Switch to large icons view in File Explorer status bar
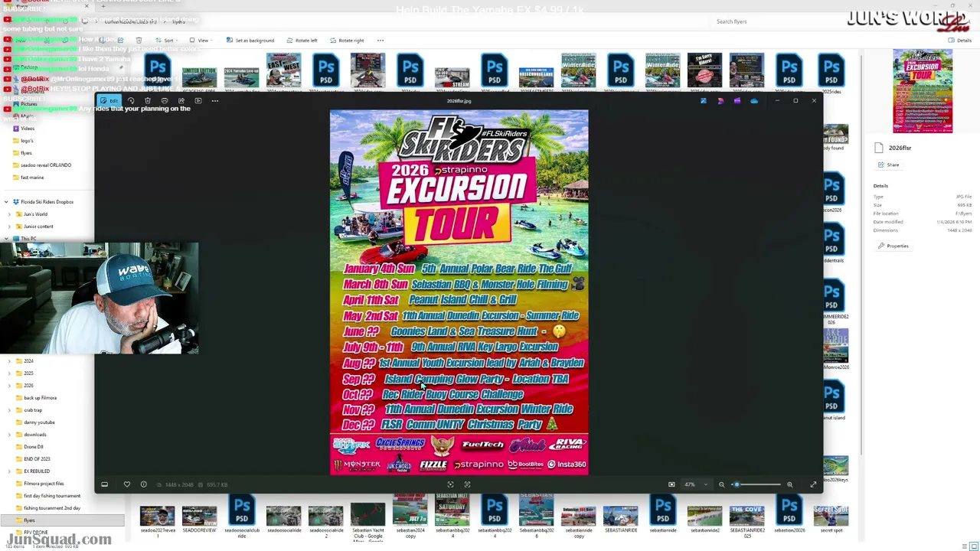Screen dimensions: 980x551 (973, 546)
